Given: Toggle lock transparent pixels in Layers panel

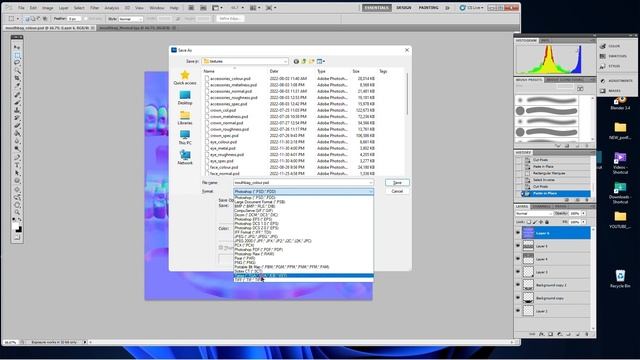Looking at the screenshot, I should coord(529,222).
